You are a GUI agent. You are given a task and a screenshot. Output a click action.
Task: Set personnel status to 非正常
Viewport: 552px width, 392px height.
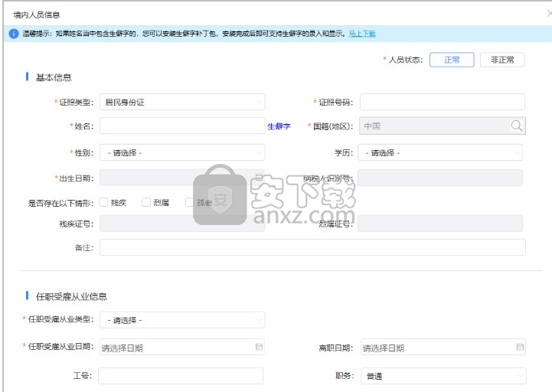click(x=502, y=60)
